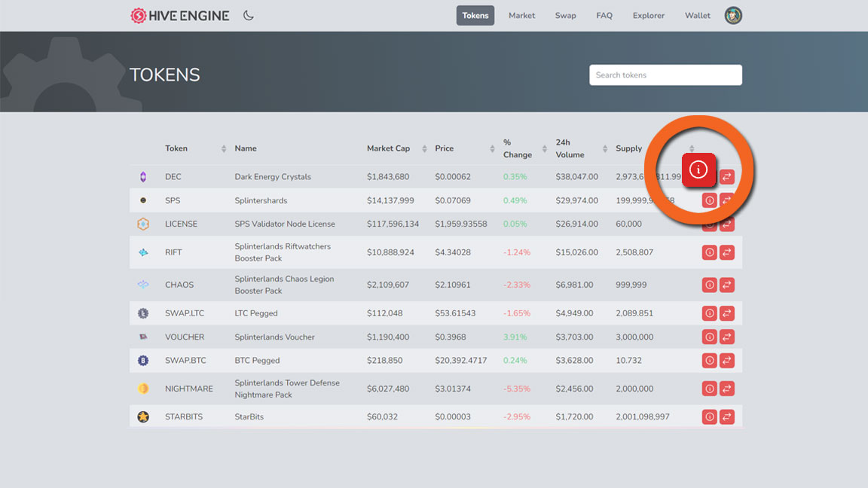Click the NIGHTMARE token symbol
The image size is (868, 488).
point(189,389)
